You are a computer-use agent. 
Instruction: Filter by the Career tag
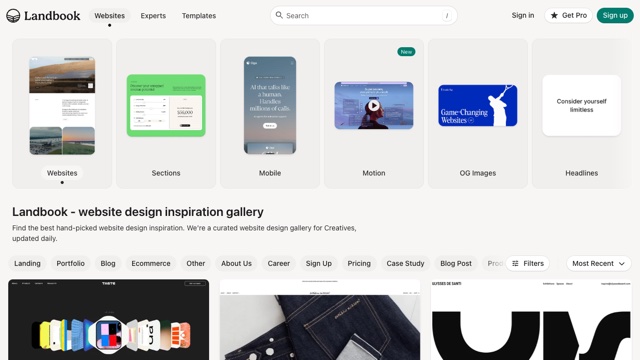tap(279, 264)
